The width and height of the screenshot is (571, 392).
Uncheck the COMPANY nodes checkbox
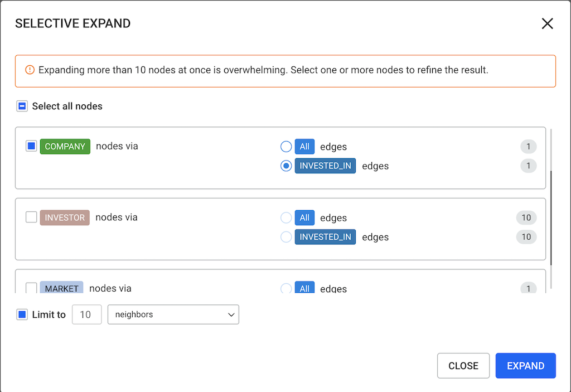tap(31, 146)
